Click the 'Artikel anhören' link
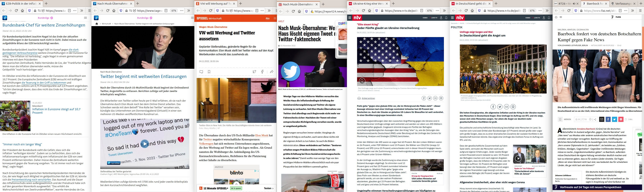The width and height of the screenshot is (644, 192). [x=368, y=98]
